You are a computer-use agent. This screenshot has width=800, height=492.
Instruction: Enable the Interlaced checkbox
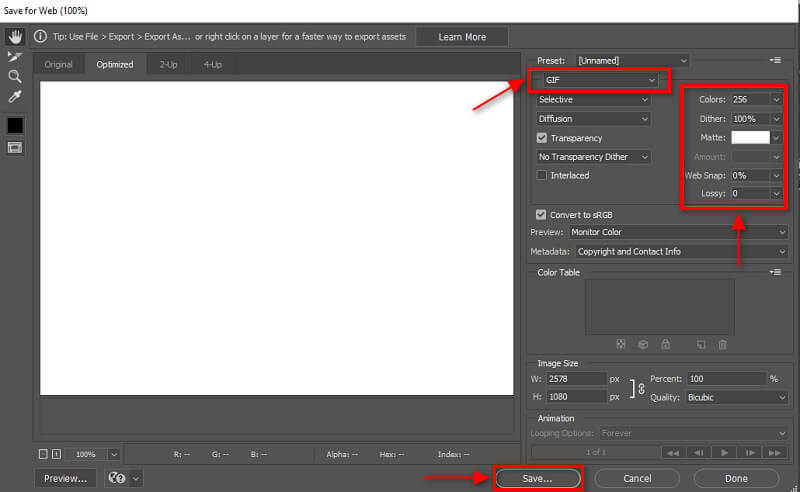point(542,175)
